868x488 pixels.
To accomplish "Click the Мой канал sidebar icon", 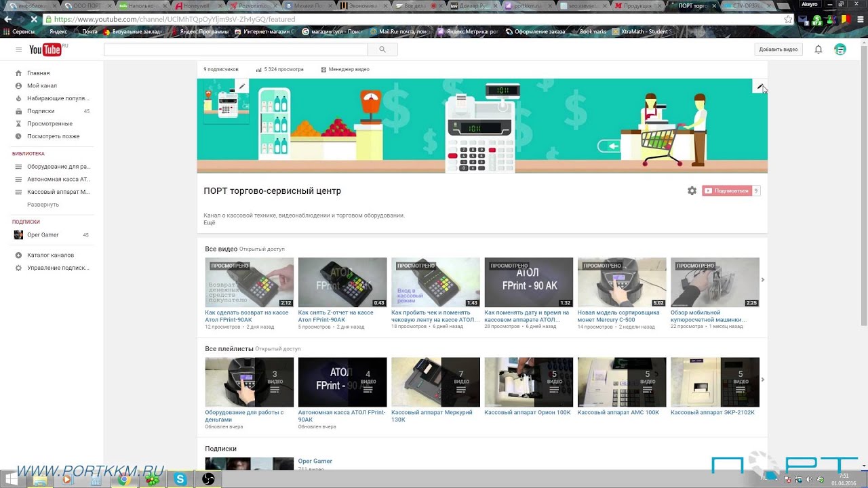I will coord(19,86).
